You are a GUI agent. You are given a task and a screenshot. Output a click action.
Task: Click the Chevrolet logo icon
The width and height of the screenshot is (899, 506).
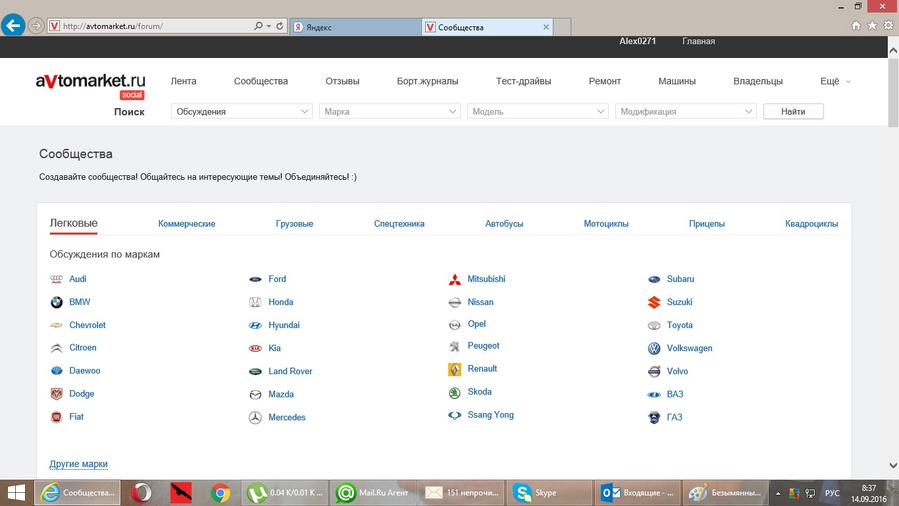tap(56, 325)
